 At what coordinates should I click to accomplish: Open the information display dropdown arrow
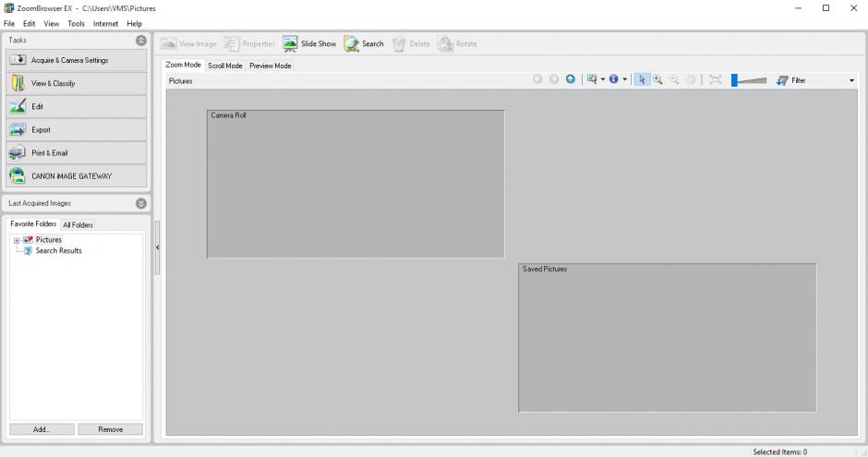625,80
